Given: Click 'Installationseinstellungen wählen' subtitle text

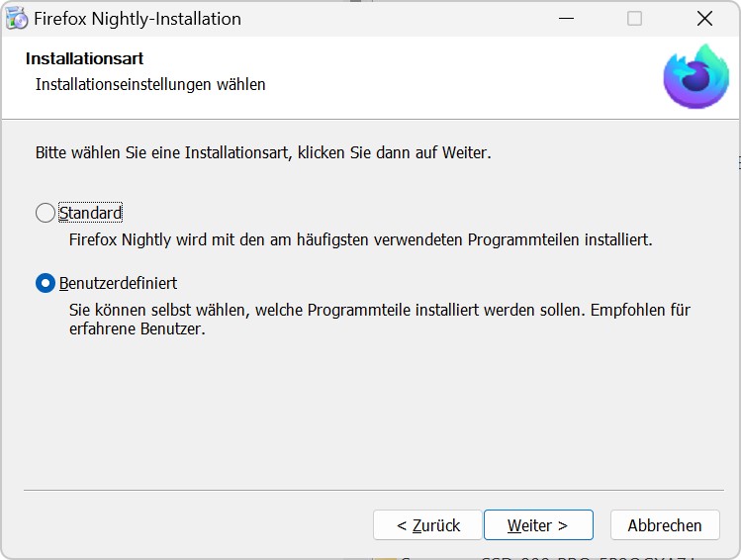Looking at the screenshot, I should point(150,84).
